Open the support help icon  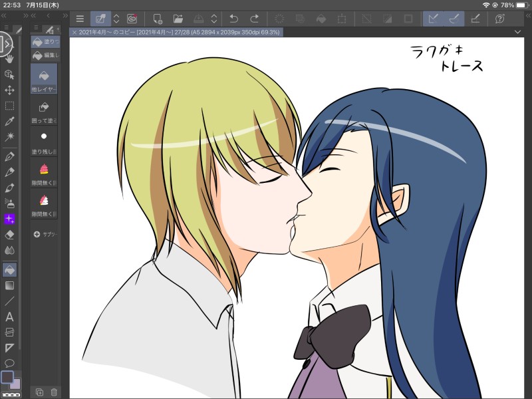click(x=500, y=19)
